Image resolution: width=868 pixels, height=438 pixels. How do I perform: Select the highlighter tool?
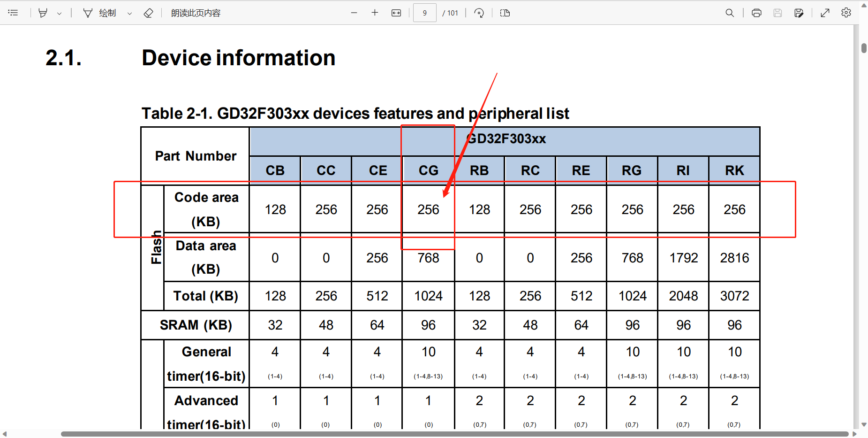[43, 13]
